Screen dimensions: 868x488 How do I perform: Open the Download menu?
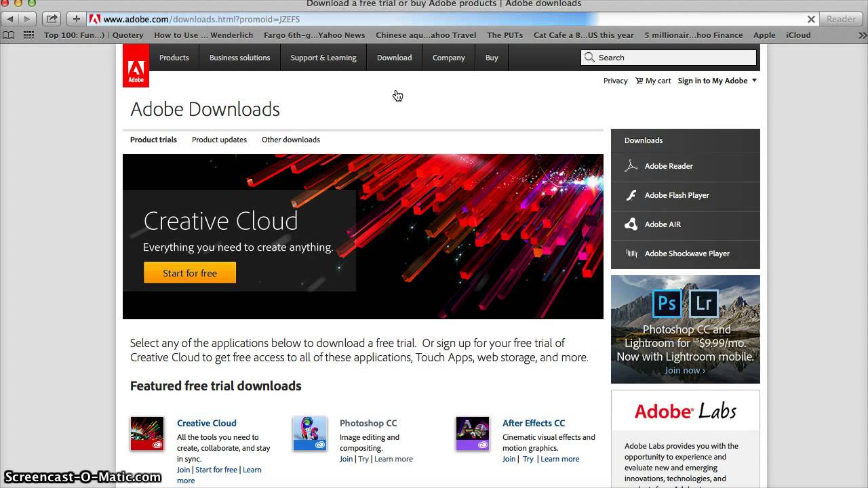click(x=394, y=58)
